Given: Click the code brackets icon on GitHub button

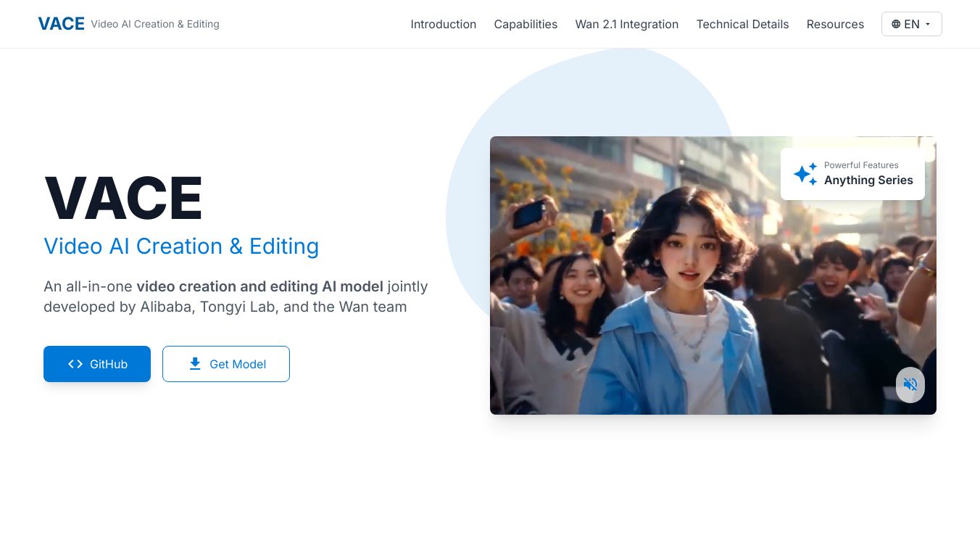Looking at the screenshot, I should point(75,364).
